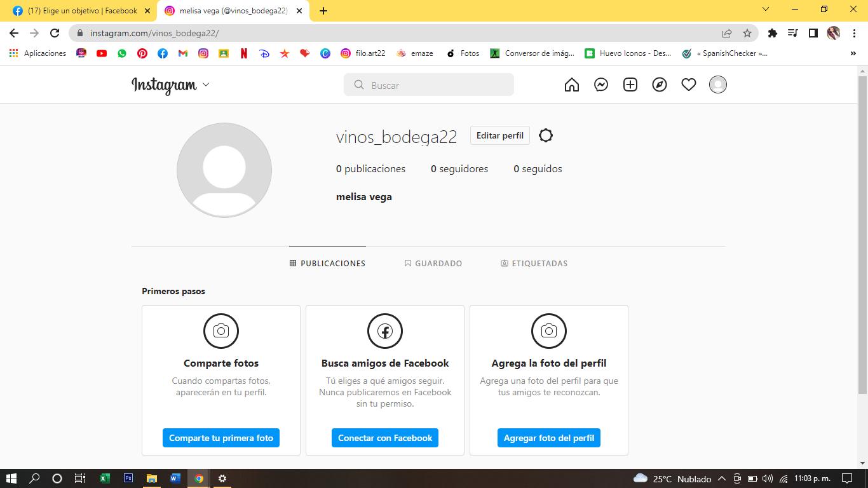Open the Netflix bookmark
Image resolution: width=868 pixels, height=488 pixels.
point(244,53)
